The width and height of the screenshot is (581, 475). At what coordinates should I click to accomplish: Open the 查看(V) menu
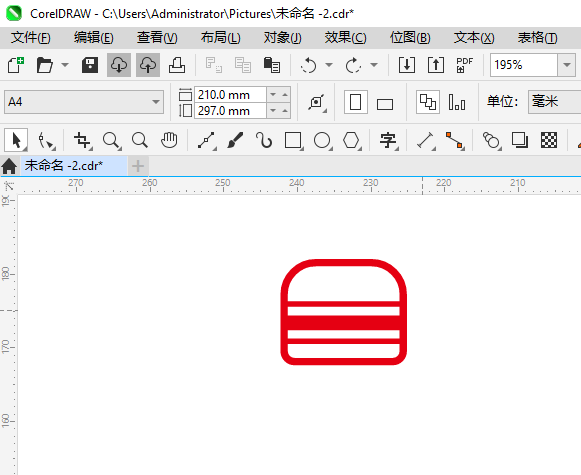click(x=157, y=38)
